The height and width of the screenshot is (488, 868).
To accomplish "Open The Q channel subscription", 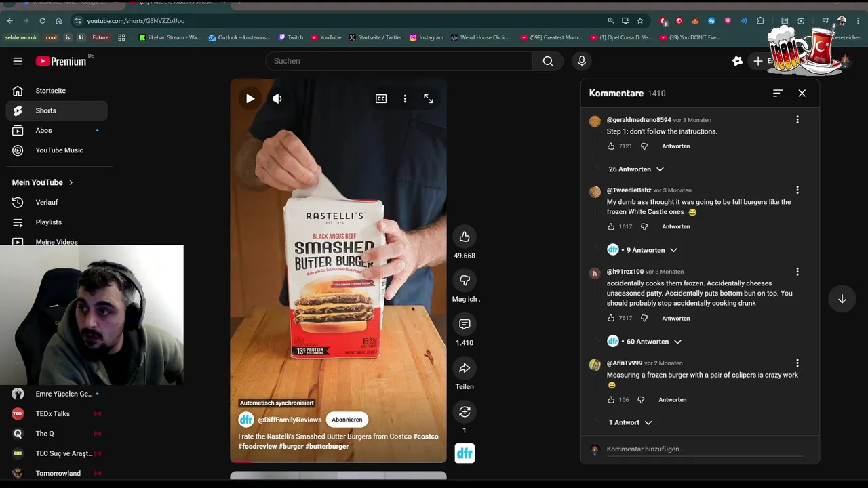I will point(57,434).
